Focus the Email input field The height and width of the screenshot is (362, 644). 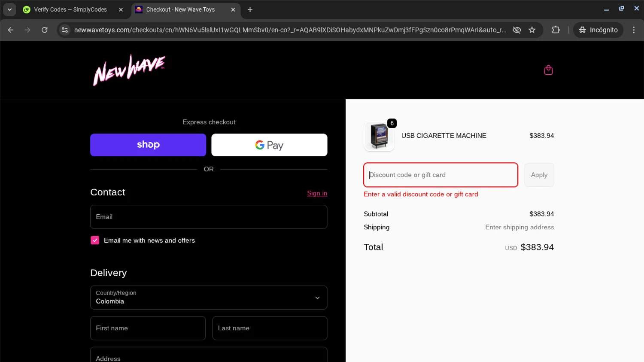(x=209, y=217)
